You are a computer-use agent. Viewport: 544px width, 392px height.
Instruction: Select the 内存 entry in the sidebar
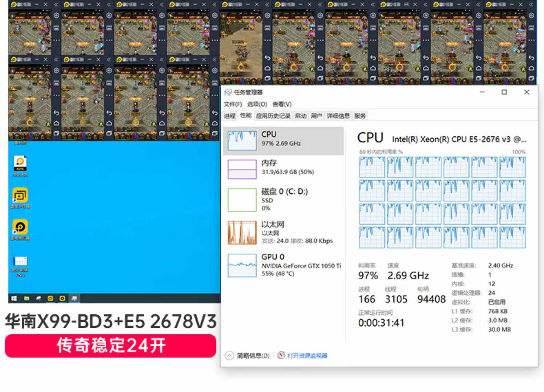[x=284, y=169]
